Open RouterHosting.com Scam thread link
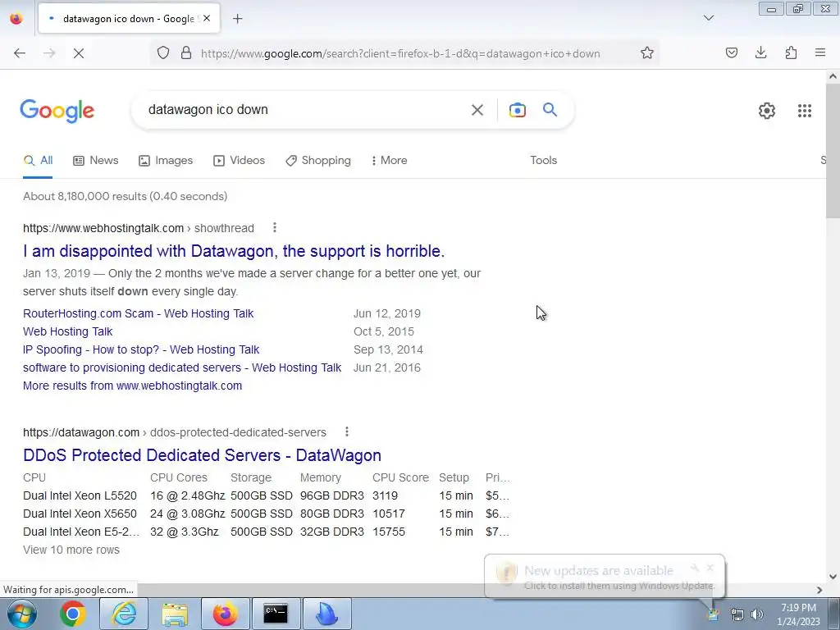Image resolution: width=840 pixels, height=630 pixels. tap(138, 313)
